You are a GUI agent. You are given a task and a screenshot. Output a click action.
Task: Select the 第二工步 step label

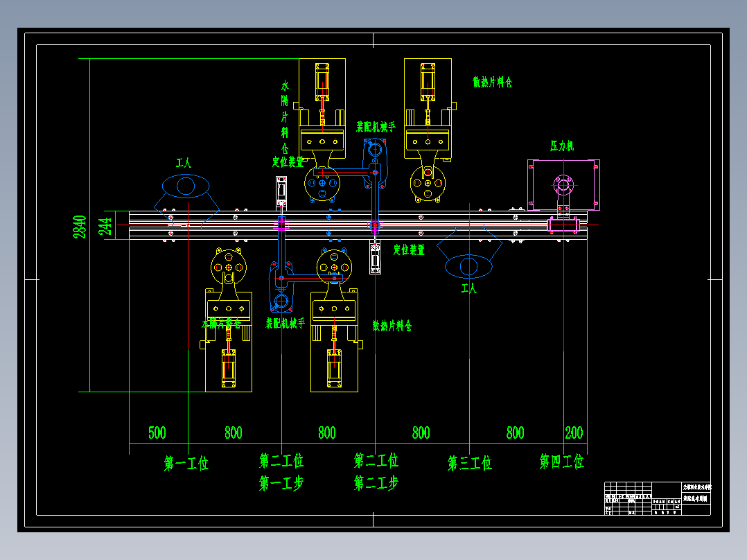click(376, 483)
